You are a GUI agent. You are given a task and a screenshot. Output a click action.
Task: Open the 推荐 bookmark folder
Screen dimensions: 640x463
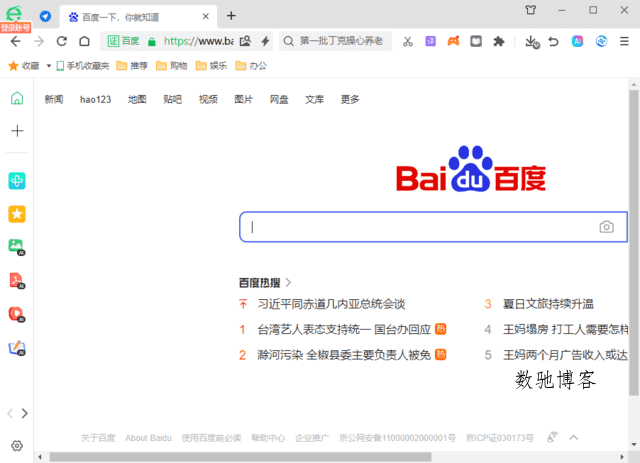[132, 66]
